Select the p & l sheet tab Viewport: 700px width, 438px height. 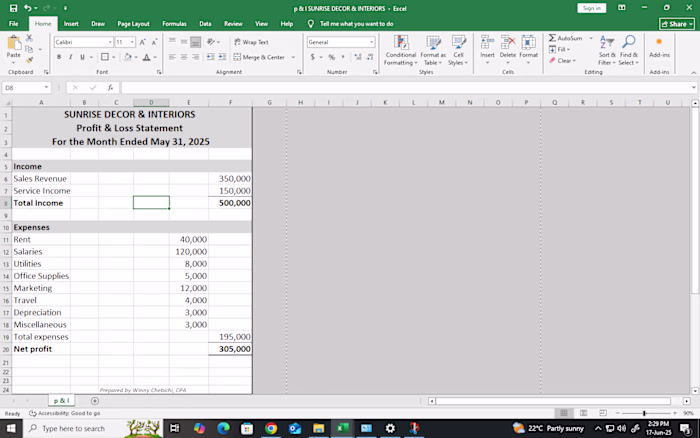click(61, 400)
